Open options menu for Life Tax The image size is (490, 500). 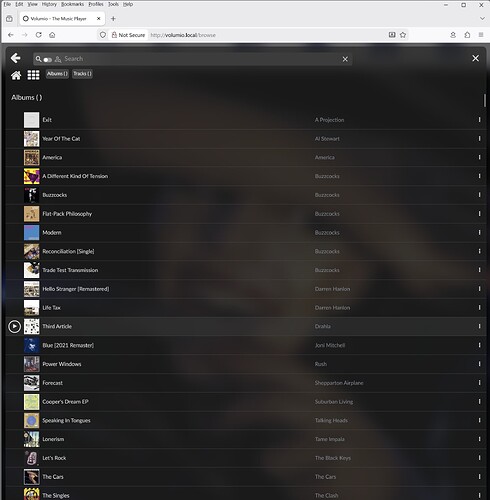pyautogui.click(x=479, y=307)
